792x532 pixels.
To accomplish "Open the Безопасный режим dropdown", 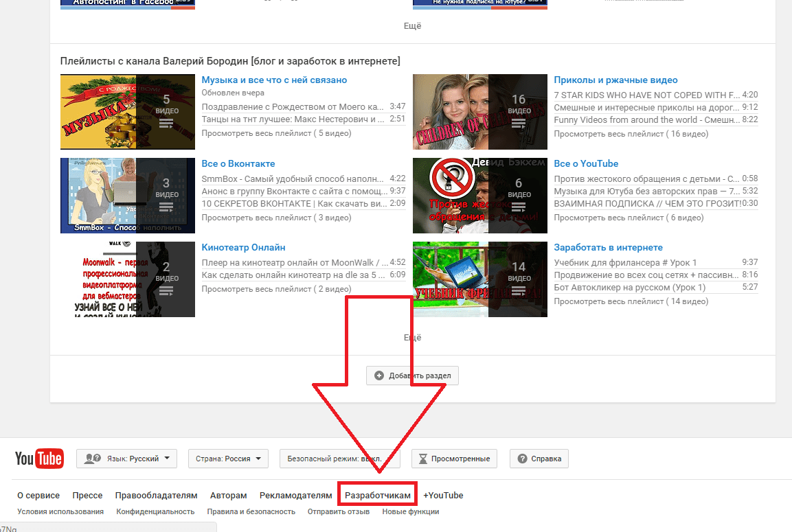I will point(340,459).
